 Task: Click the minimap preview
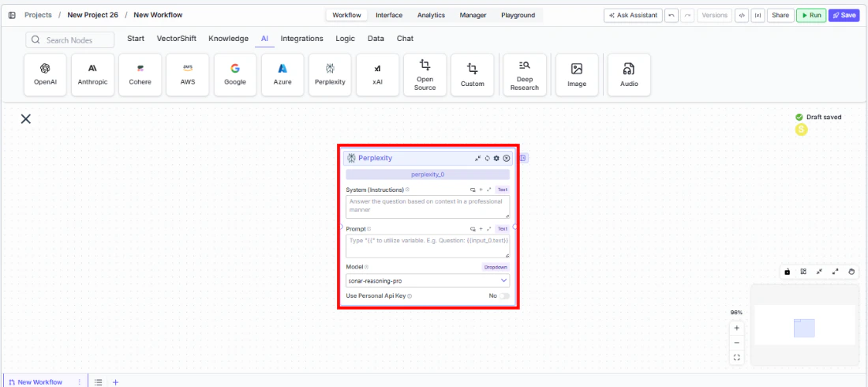805,325
